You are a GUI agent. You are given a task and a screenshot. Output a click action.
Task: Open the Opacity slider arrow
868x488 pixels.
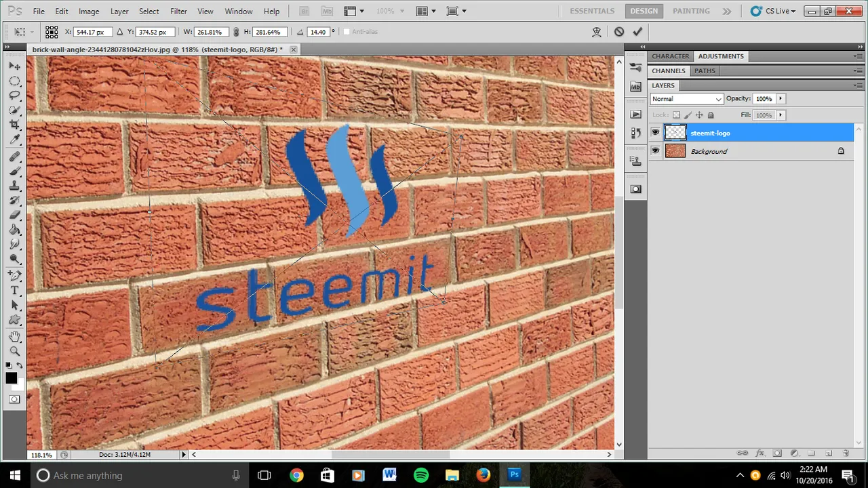pyautogui.click(x=781, y=99)
